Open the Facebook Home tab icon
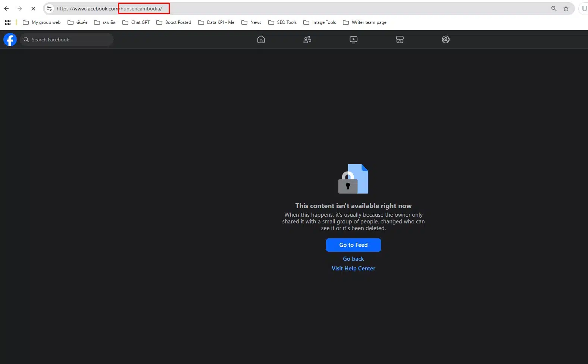Viewport: 588px width, 364px height. coord(261,40)
